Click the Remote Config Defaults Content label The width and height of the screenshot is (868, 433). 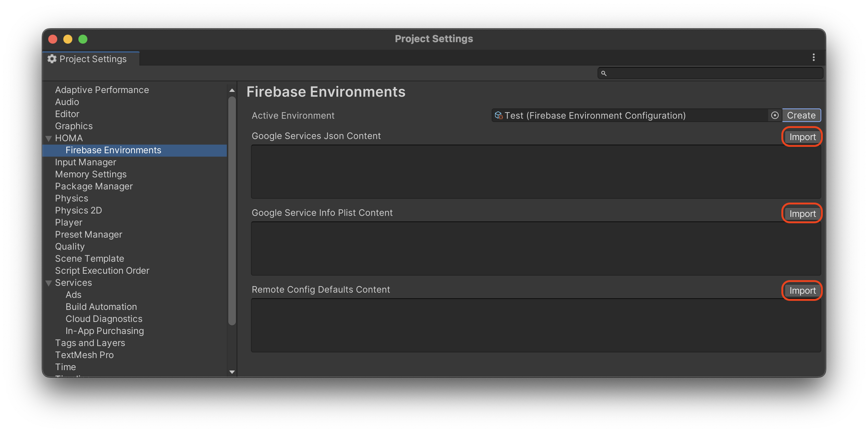pos(321,290)
